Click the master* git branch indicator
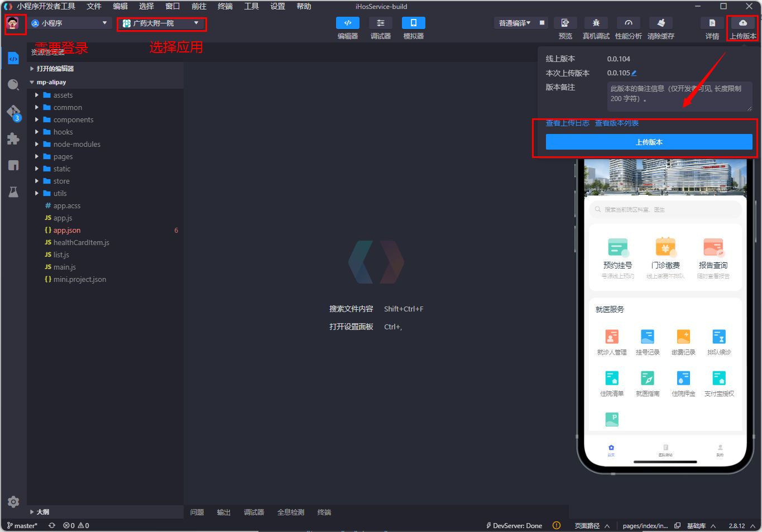Screen dimensions: 762x532 click(22, 525)
